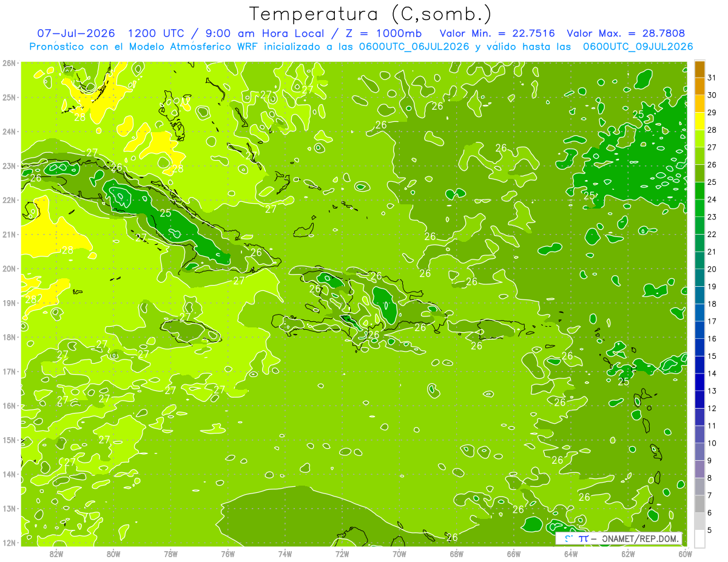Image resolution: width=728 pixels, height=562 pixels.
Task: Pick the gray legend swatch between 6 and 7
Action: tap(699, 504)
